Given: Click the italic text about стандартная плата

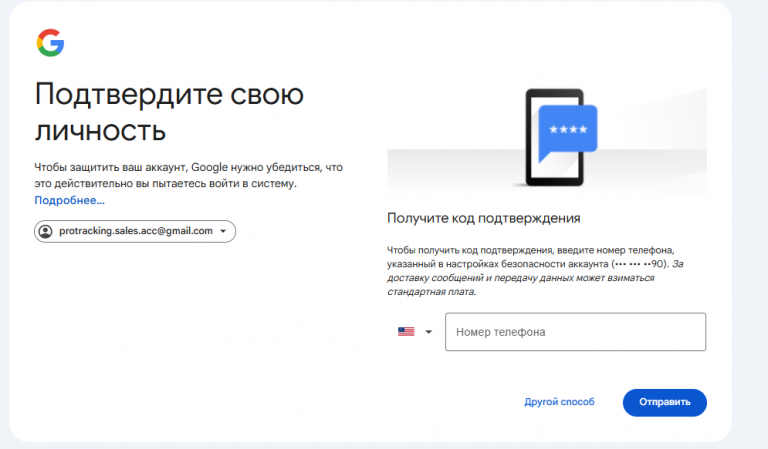Looking at the screenshot, I should tap(535, 278).
